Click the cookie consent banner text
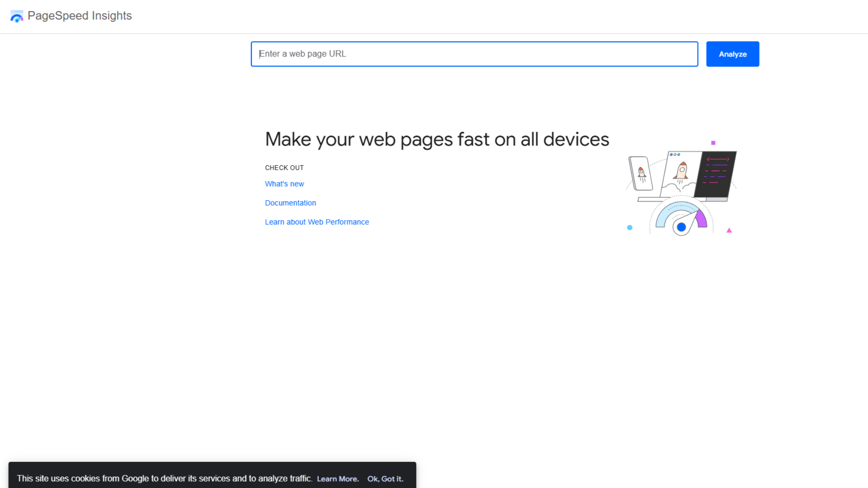Viewport: 868px width, 488px height. [x=165, y=479]
